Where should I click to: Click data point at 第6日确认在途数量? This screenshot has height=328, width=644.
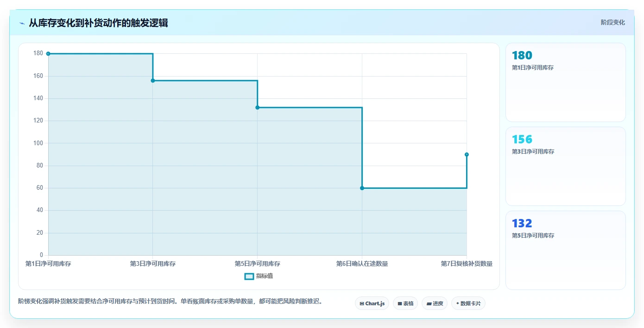(x=362, y=188)
